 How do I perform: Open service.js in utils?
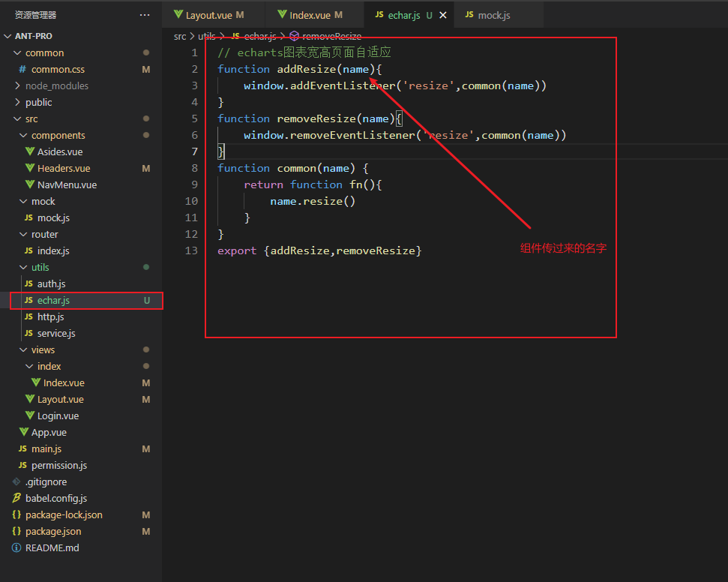(81, 333)
